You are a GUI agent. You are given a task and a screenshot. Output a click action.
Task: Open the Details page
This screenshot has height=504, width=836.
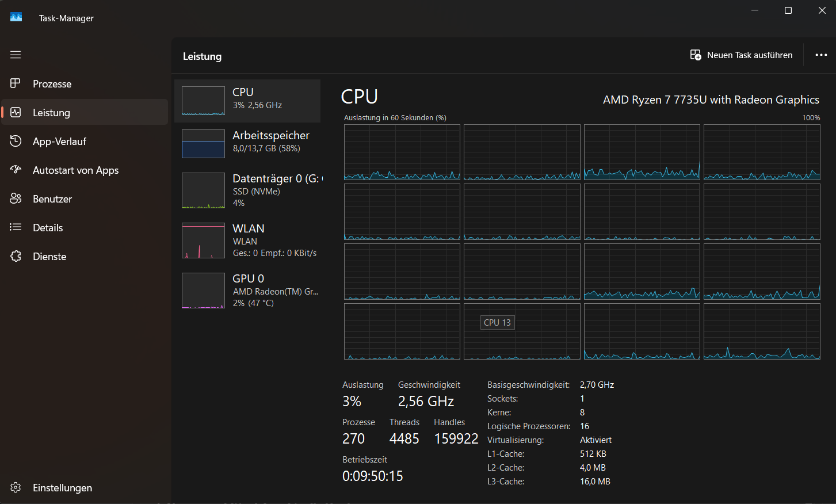point(85,227)
